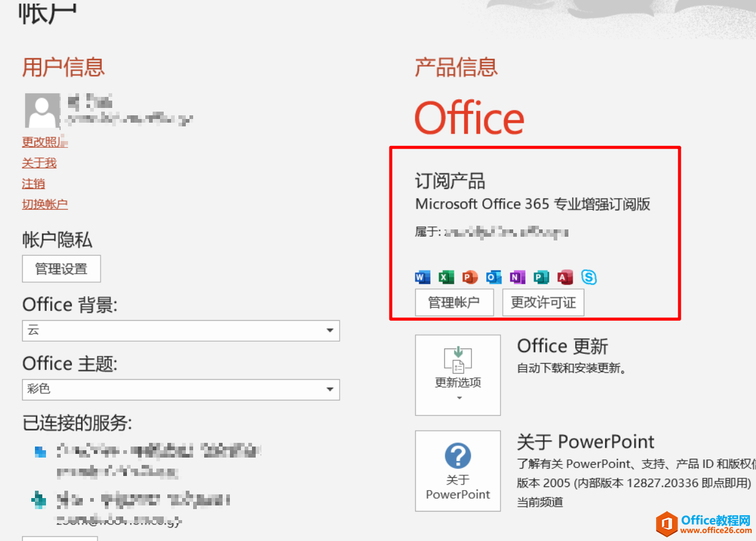Screen dimensions: 756x541
Task: Click the 自动下载和安装更新 text
Action: 571,369
